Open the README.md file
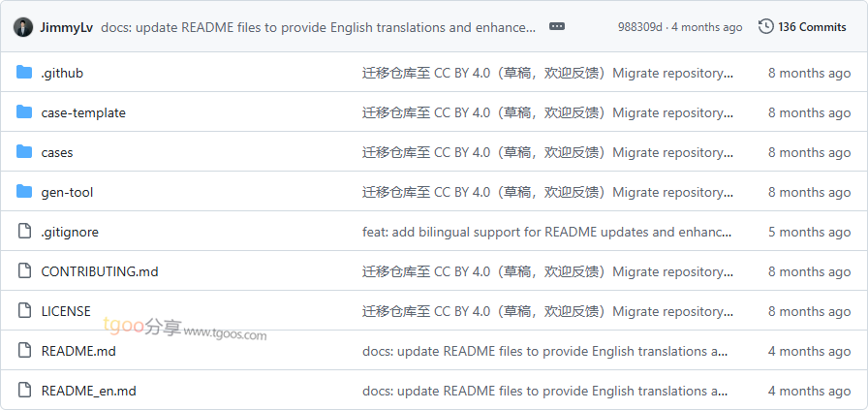This screenshot has width=868, height=410. click(x=78, y=351)
